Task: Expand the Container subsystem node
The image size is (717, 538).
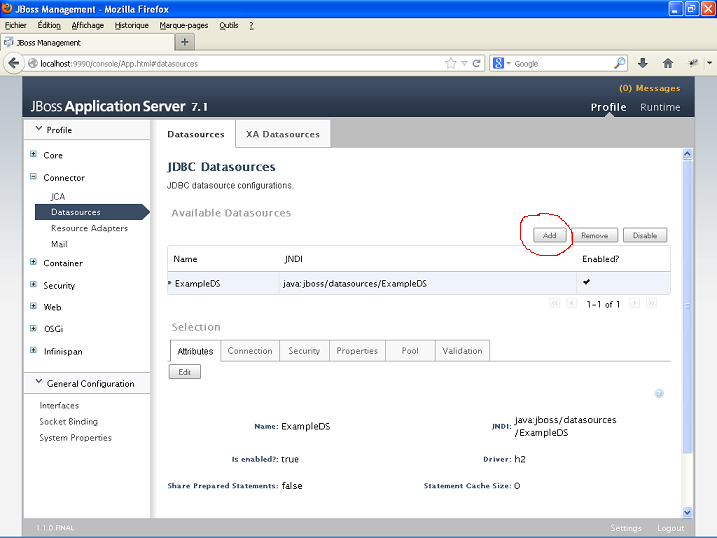Action: [x=33, y=263]
